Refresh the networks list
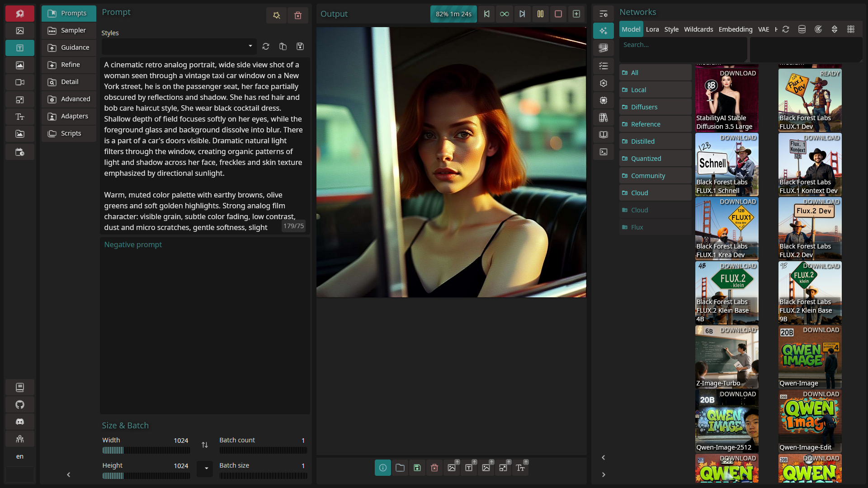 click(786, 29)
